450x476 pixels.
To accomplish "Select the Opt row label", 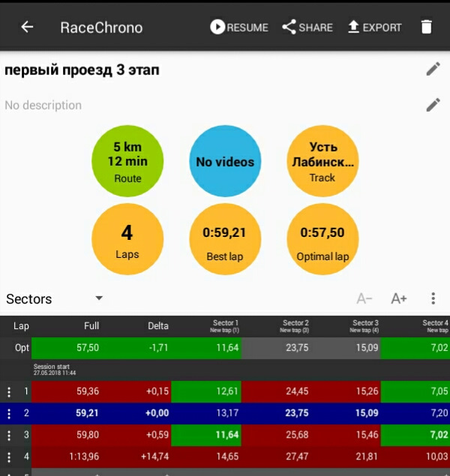I will [22, 348].
